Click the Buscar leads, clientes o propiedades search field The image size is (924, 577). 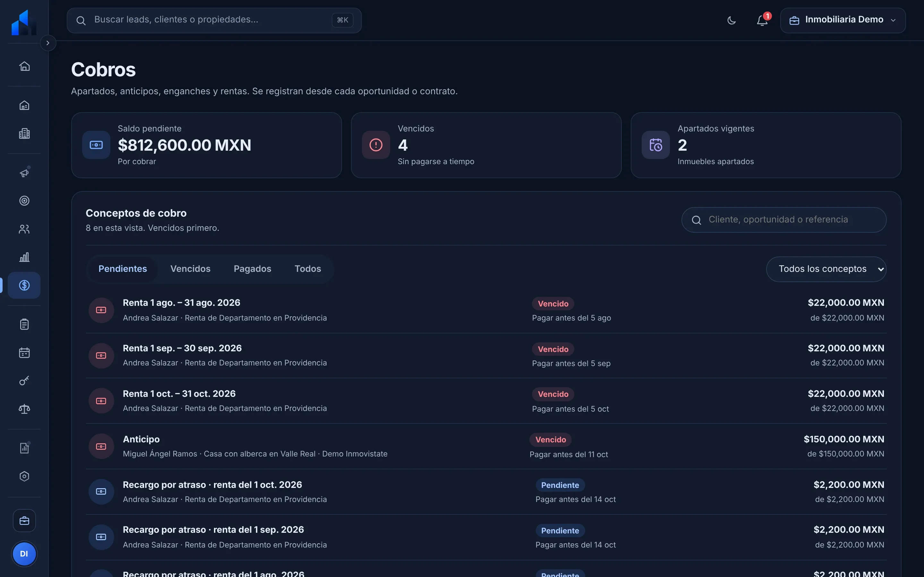coord(214,20)
